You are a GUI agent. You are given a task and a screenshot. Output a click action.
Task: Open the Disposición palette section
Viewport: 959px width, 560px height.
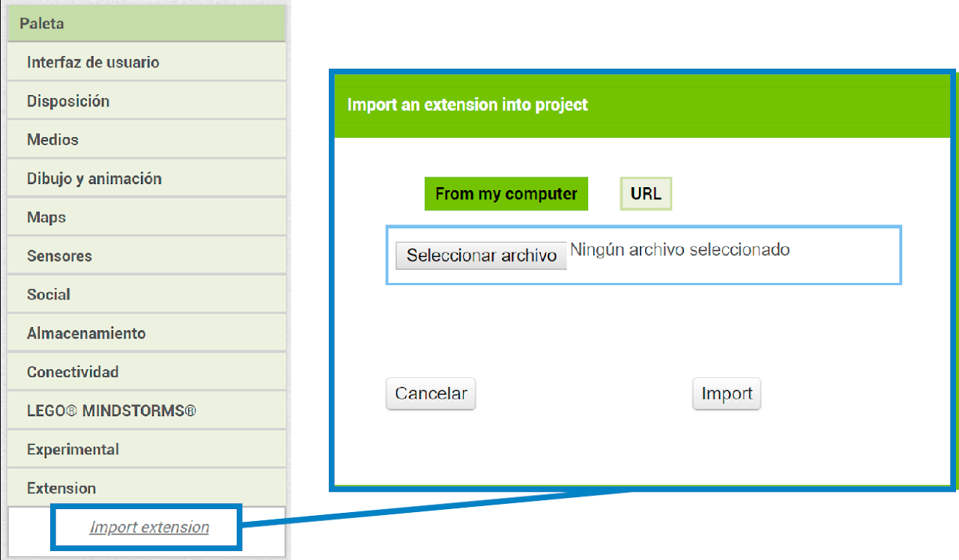pyautogui.click(x=146, y=101)
